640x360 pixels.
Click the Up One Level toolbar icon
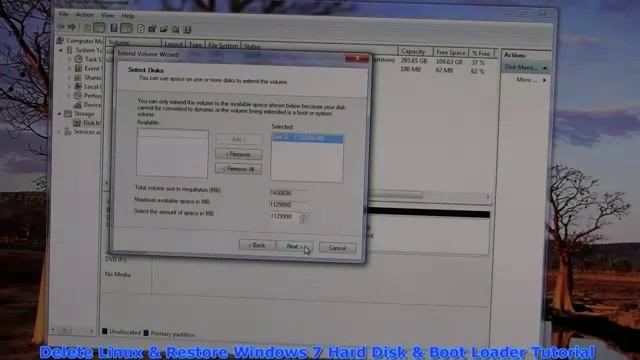click(87, 28)
